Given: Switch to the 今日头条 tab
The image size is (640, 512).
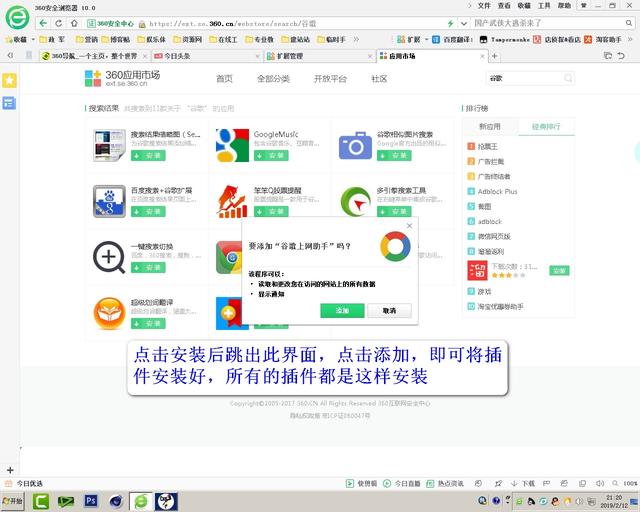Looking at the screenshot, I should coord(207,56).
